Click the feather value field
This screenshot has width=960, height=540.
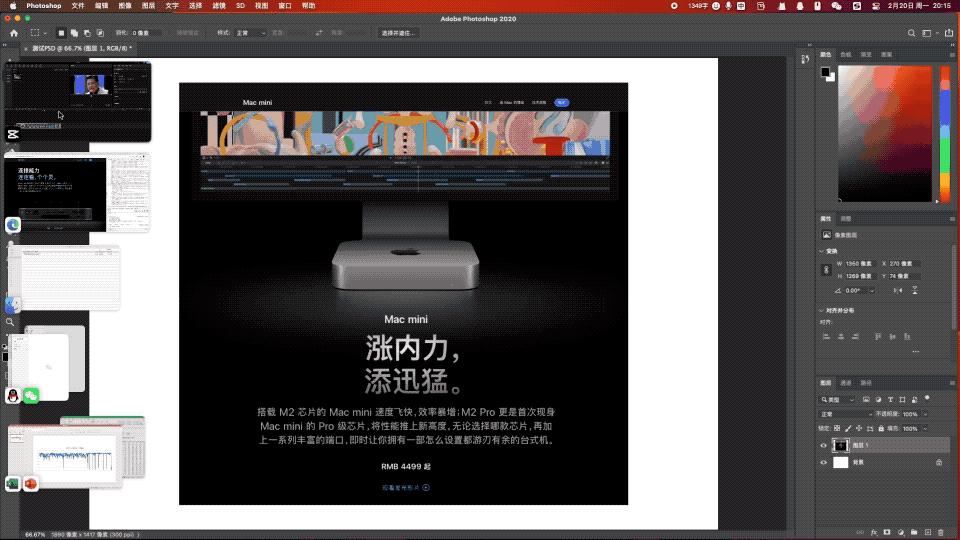coord(146,33)
